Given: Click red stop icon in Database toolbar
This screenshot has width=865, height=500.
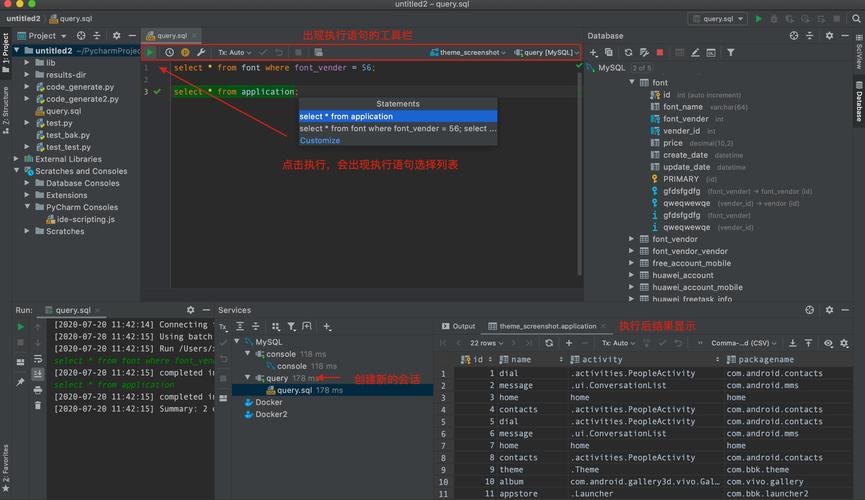Looking at the screenshot, I should point(660,52).
